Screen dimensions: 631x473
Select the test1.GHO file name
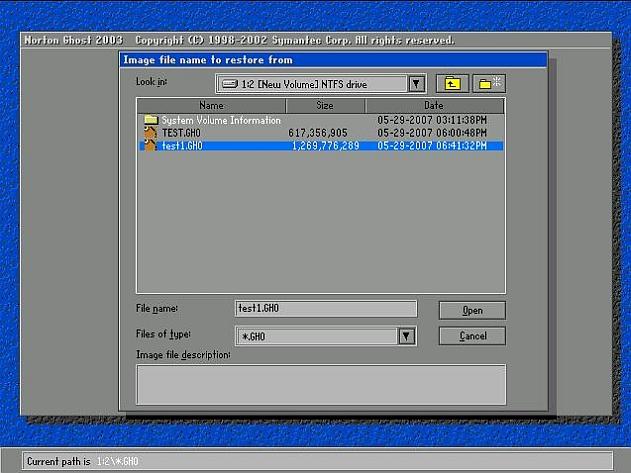[182, 146]
